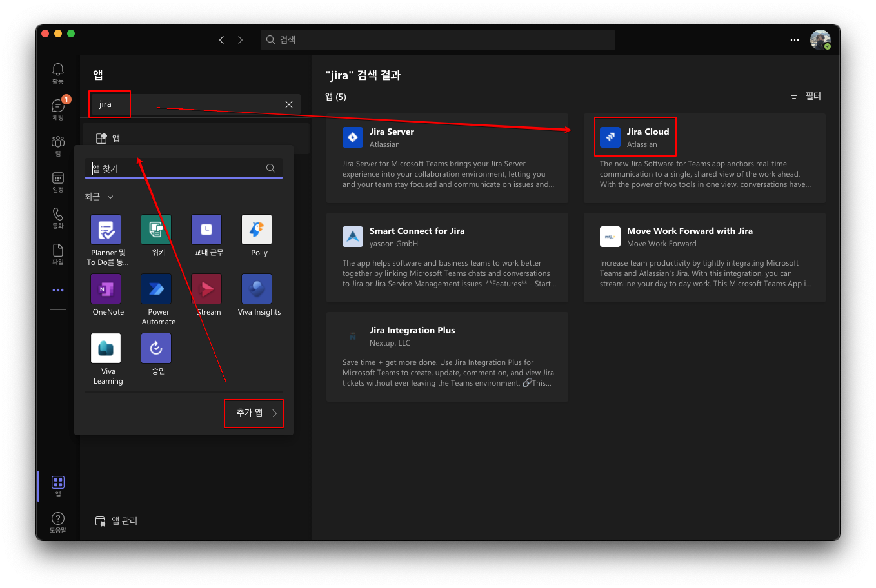Open the 필터 filter options
This screenshot has width=876, height=588.
pos(806,96)
